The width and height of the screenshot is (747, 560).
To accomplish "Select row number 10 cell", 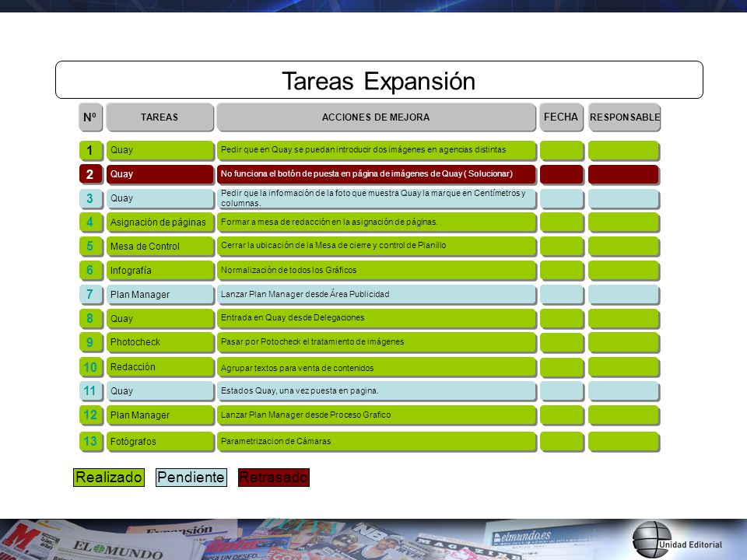I will [90, 367].
